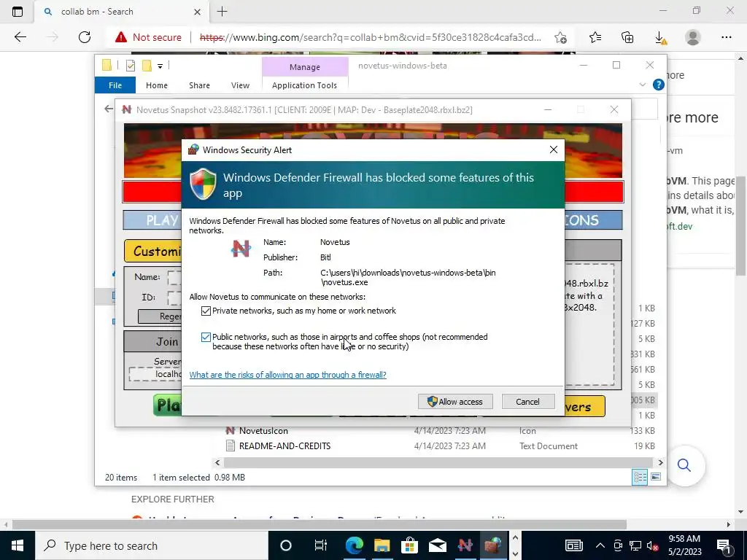Open Edge tab actions menu icon
Image resolution: width=747 pixels, height=560 pixels.
18,12
